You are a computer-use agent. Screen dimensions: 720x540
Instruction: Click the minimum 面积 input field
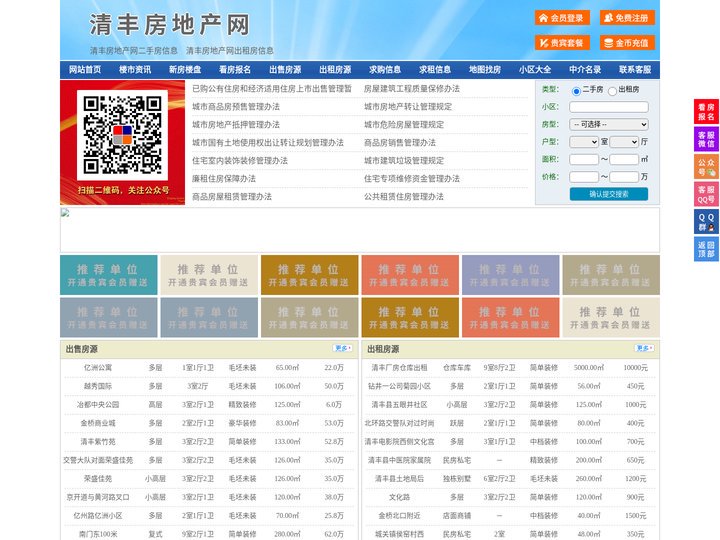(584, 159)
